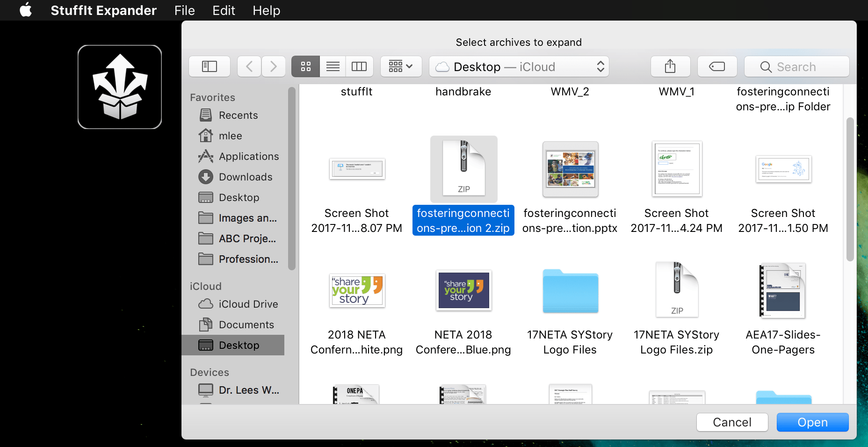This screenshot has width=868, height=447.
Task: Click the Edit Tags toolbar icon
Action: click(x=717, y=66)
